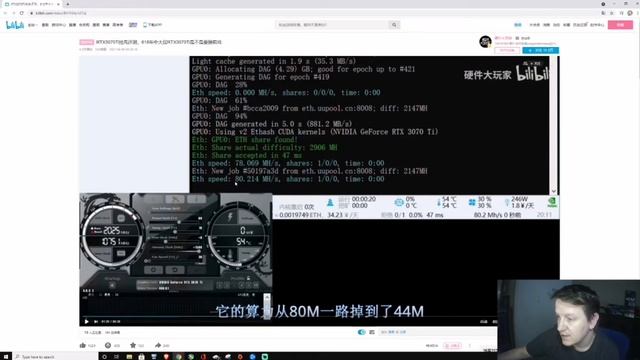Click the pink upload button
The width and height of the screenshot is (640, 360).
(x=620, y=25)
